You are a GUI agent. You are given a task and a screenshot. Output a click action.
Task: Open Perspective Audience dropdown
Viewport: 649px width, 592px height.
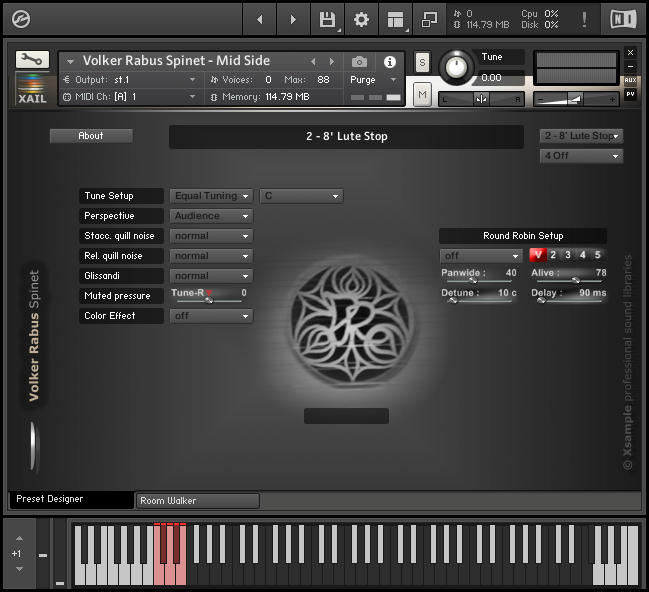click(211, 216)
